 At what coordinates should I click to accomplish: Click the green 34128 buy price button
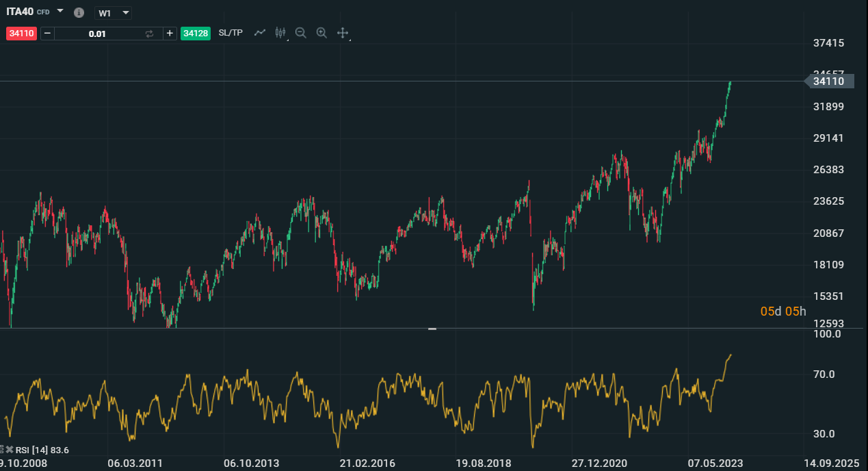click(196, 34)
